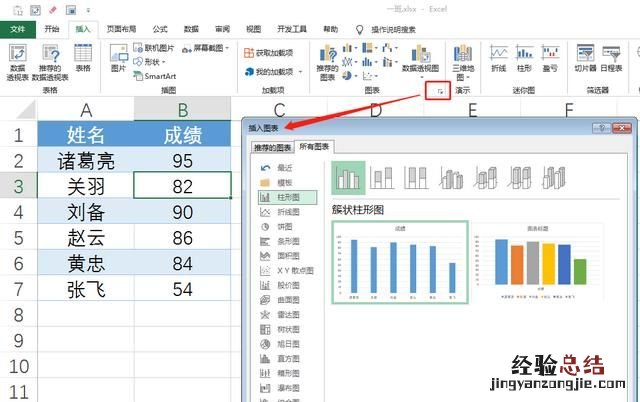640x402 pixels.
Task: Select Line chart (折线图) category
Action: tap(288, 212)
